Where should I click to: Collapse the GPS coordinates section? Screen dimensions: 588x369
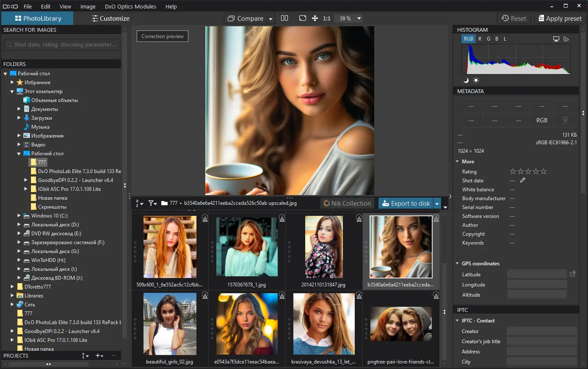tap(457, 264)
